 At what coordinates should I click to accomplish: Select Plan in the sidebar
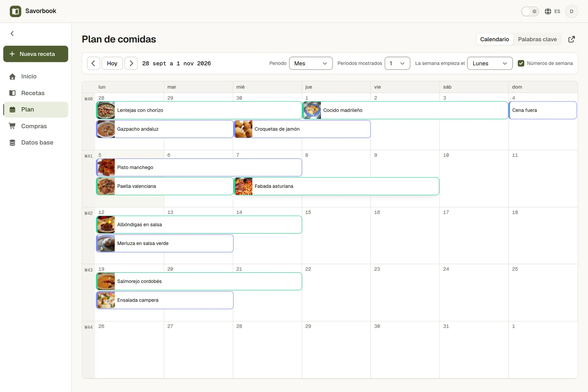[36, 110]
